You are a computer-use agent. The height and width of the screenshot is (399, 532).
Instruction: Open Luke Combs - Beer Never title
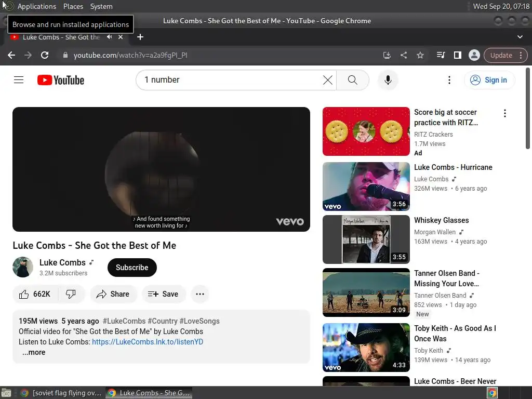pos(455,381)
